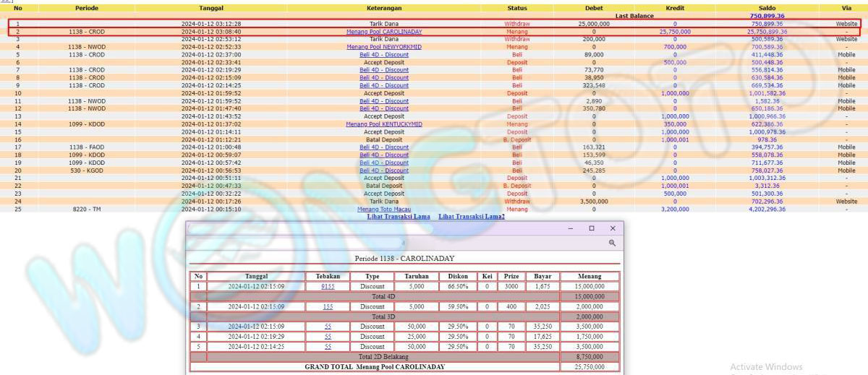The width and height of the screenshot is (868, 375).
Task: Maximize the CAROLINADAY popup window
Action: pyautogui.click(x=591, y=228)
